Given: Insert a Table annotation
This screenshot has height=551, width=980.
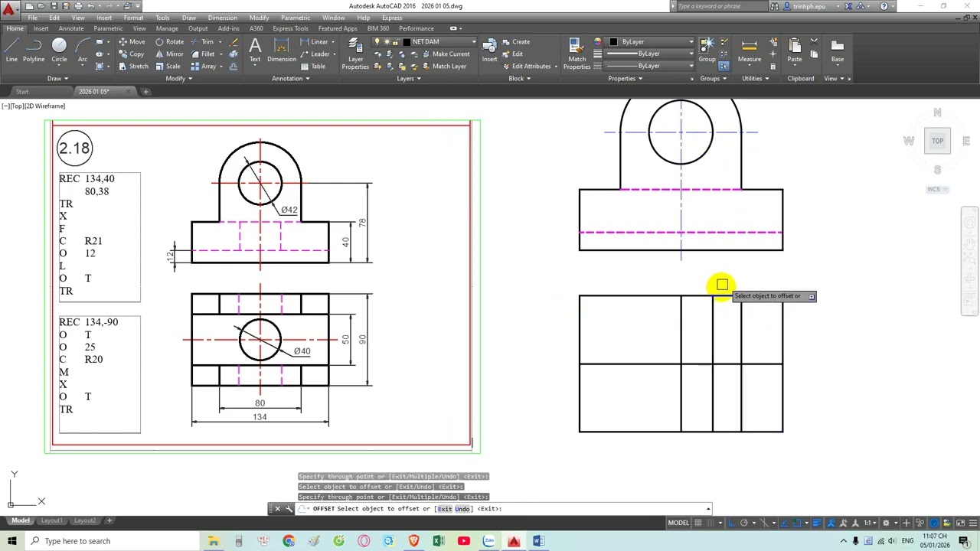Looking at the screenshot, I should (313, 67).
